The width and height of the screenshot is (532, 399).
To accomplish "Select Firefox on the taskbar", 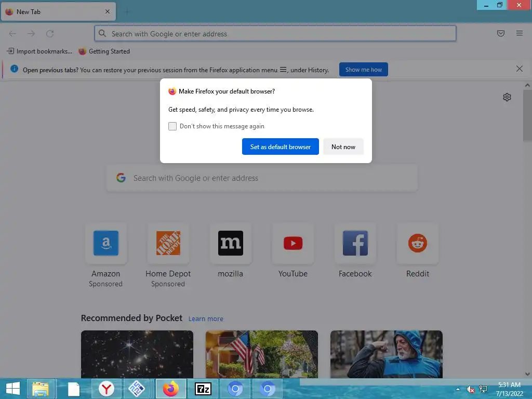I will [x=170, y=389].
